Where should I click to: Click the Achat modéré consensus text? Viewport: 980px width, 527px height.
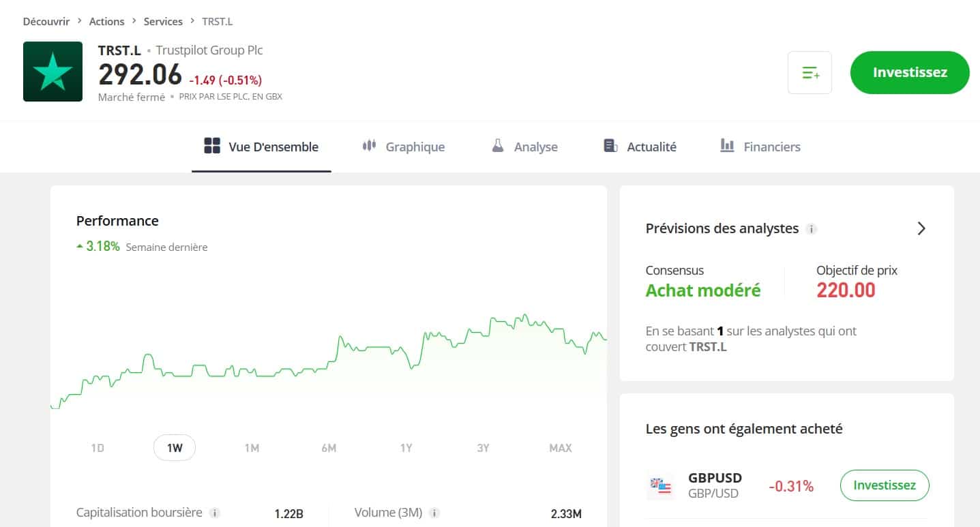pos(703,290)
